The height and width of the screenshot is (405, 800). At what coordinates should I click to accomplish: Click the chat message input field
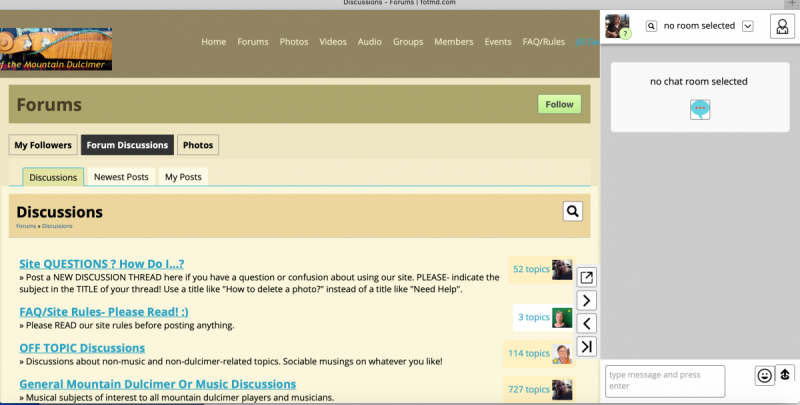(665, 380)
